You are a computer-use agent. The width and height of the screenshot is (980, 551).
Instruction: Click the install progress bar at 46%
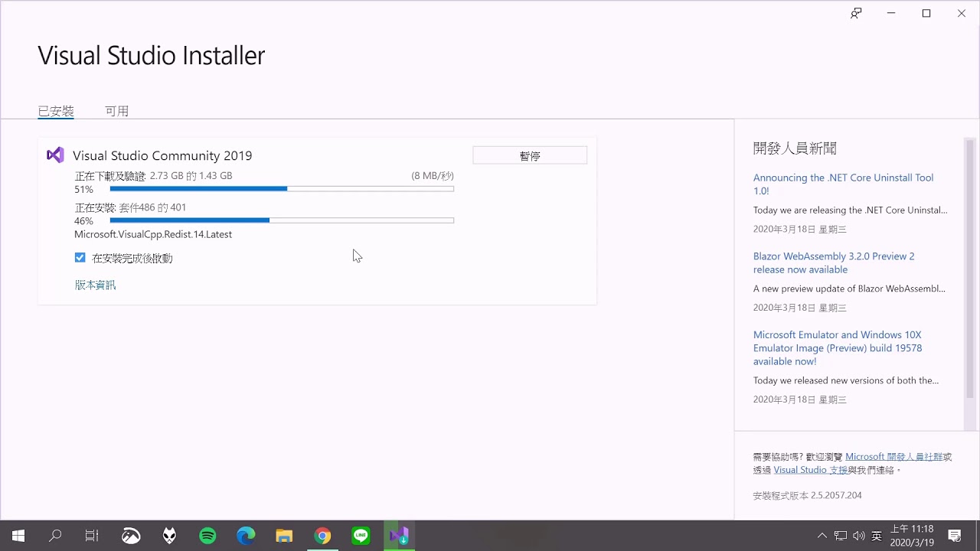point(282,220)
